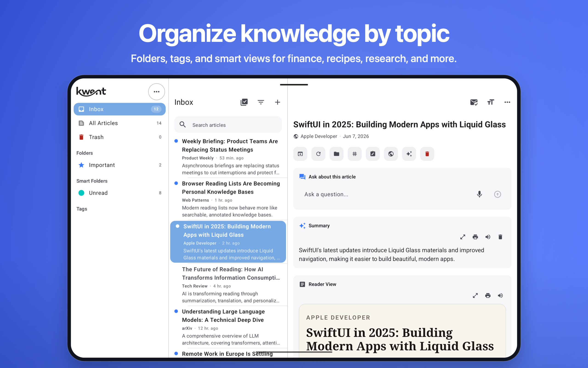This screenshot has height=368, width=588.
Task: Delete the Summary with its trash icon
Action: pos(500,237)
